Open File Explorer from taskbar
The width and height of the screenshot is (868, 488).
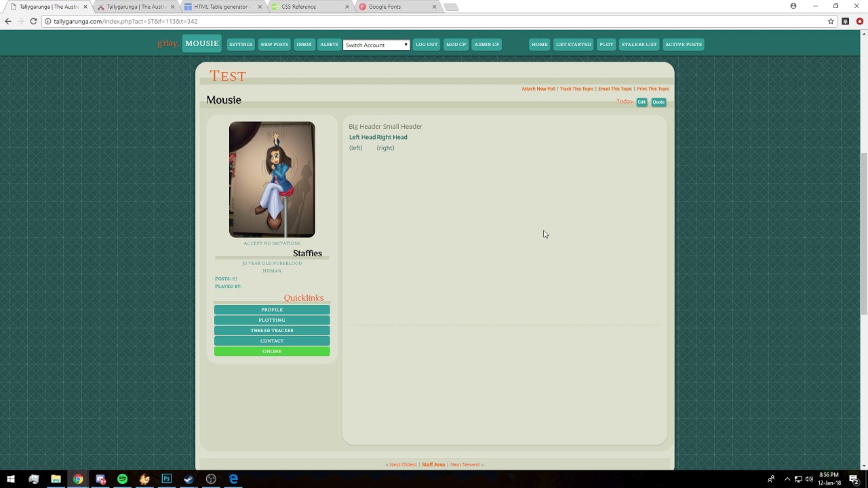[x=56, y=479]
